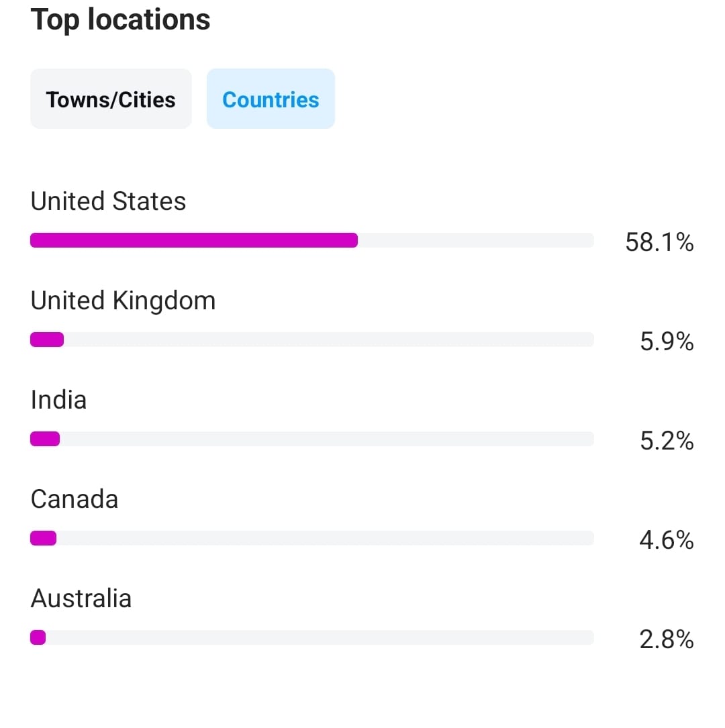Click the 58.1% value

pos(659,242)
